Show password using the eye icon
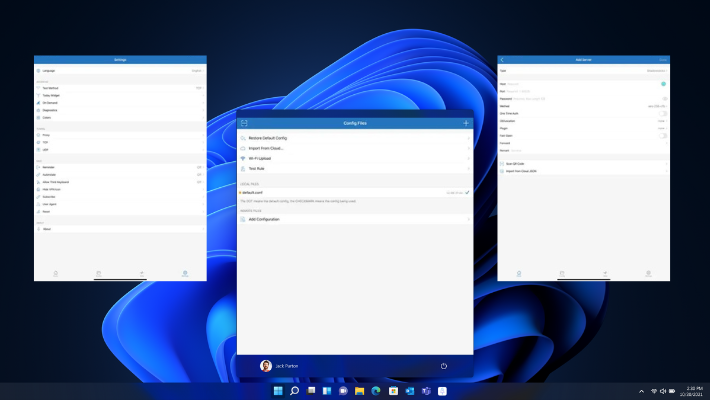The height and width of the screenshot is (400, 710). (x=665, y=99)
